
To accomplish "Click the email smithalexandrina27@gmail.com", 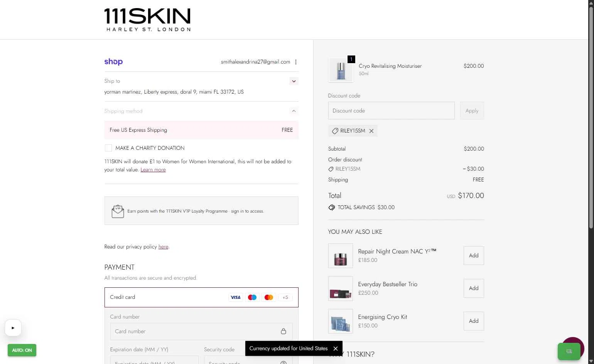I will pyautogui.click(x=255, y=62).
